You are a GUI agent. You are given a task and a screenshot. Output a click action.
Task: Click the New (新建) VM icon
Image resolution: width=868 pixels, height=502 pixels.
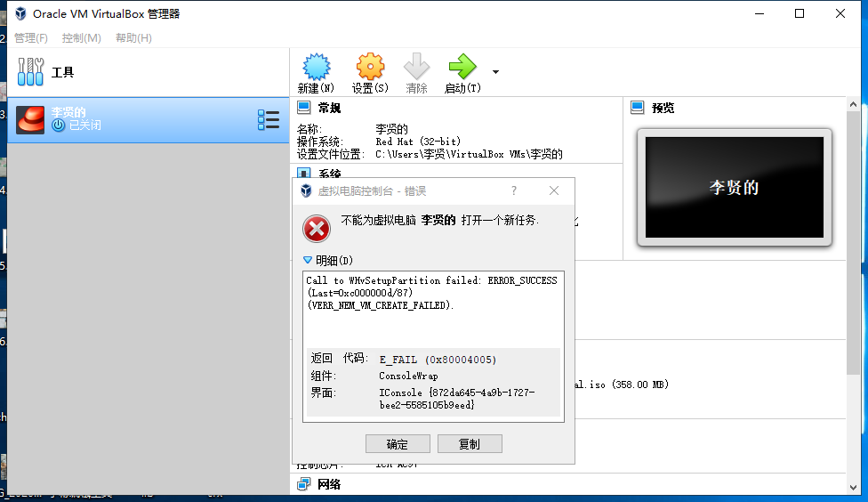coord(316,67)
